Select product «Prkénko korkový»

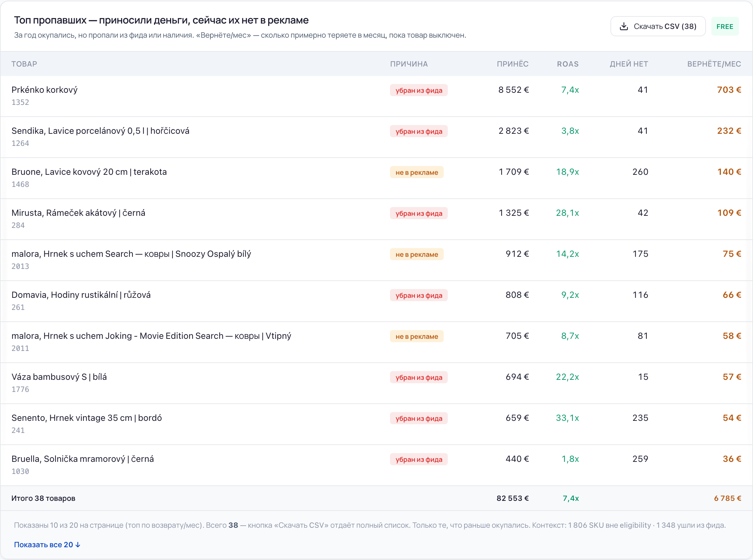pyautogui.click(x=44, y=90)
